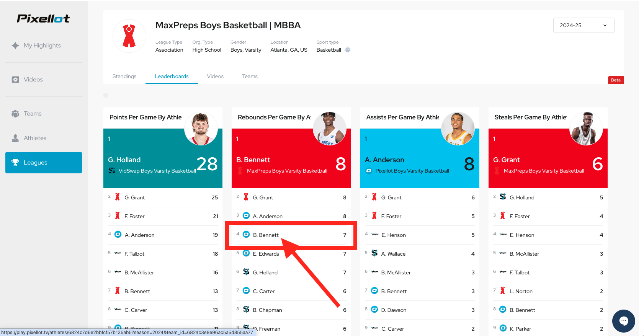
Task: Click VidSwap team icon under G. Holland
Action: (112, 171)
